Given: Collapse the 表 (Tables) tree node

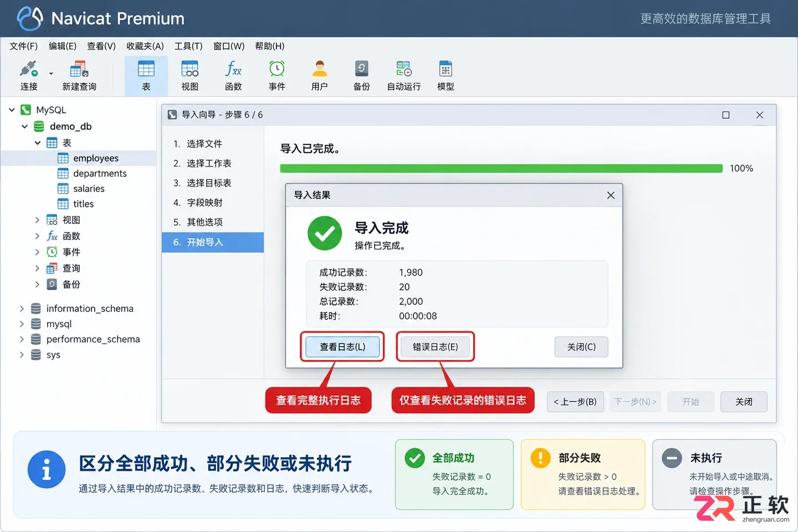Looking at the screenshot, I should (x=37, y=142).
